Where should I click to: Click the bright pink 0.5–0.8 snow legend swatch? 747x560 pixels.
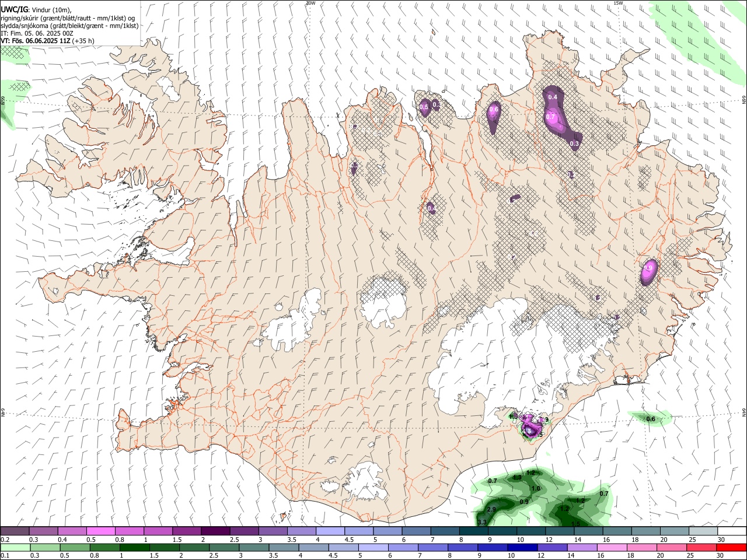tap(101, 531)
